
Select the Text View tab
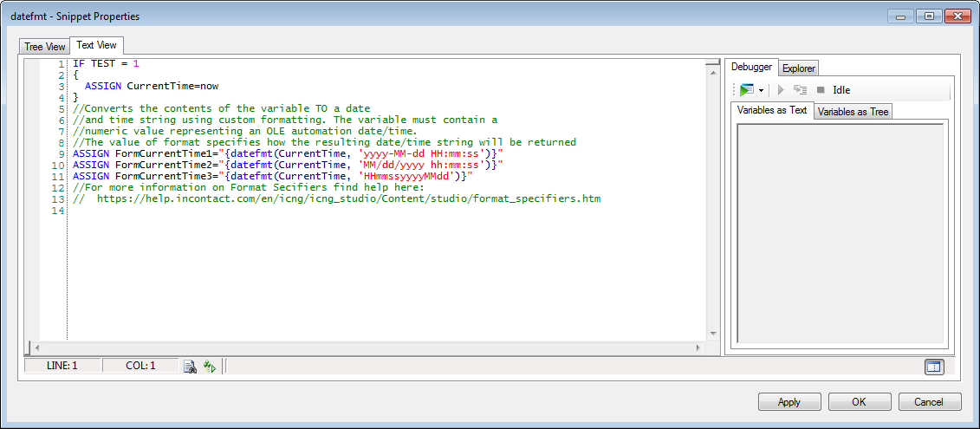(96, 45)
